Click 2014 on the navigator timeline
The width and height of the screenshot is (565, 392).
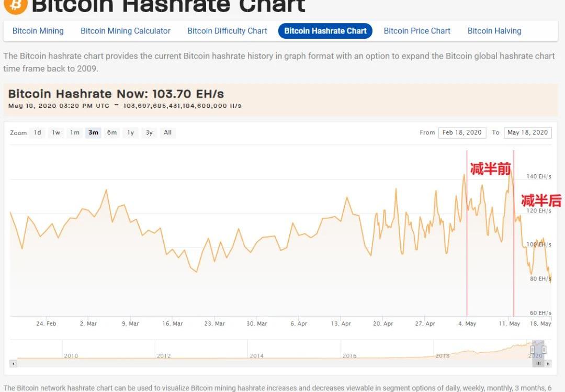click(256, 356)
